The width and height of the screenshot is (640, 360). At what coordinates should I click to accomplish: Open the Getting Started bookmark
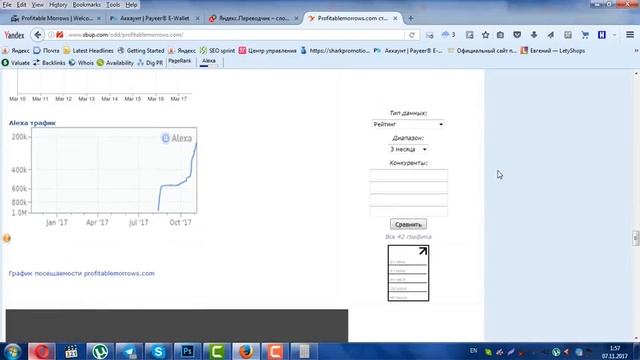click(x=141, y=51)
